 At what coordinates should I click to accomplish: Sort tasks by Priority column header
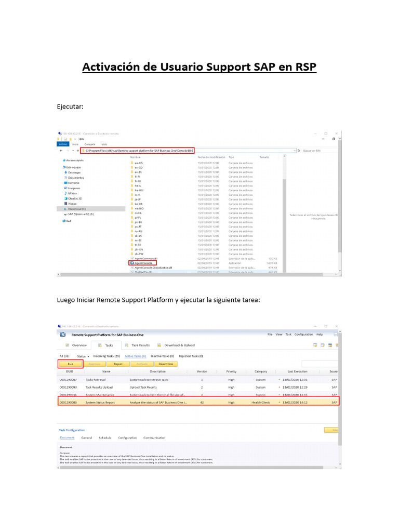(x=231, y=372)
